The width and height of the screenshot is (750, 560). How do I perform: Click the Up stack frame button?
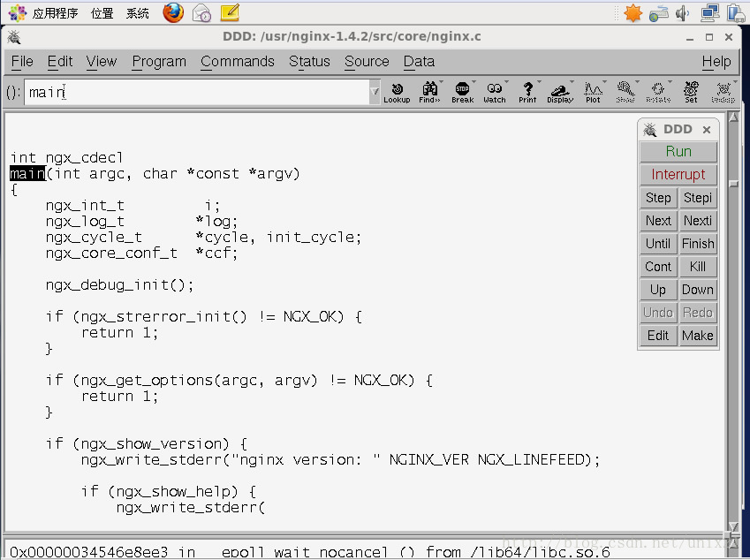658,290
